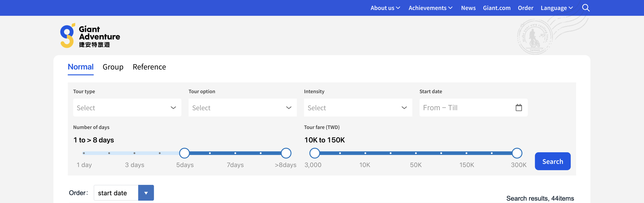Switch to the Reference tab
This screenshot has width=644, height=203.
pos(149,67)
